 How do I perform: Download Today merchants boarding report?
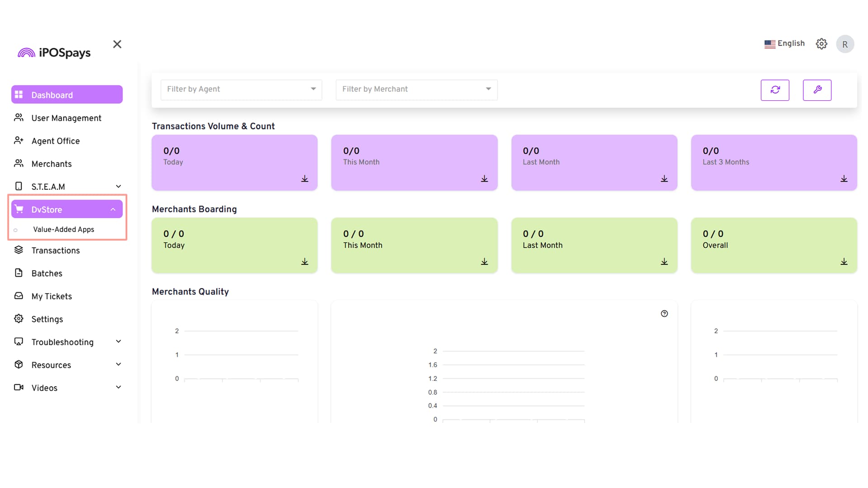[305, 262]
